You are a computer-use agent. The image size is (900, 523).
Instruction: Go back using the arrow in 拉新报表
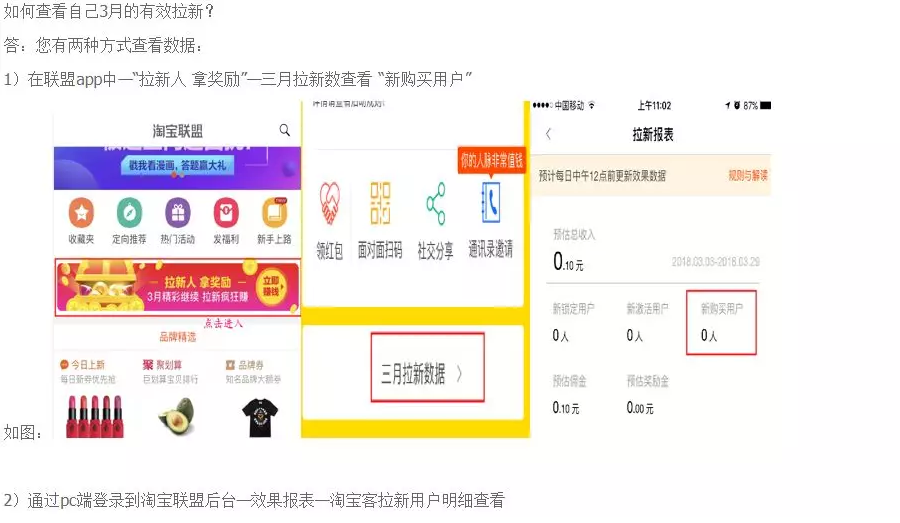coord(548,134)
